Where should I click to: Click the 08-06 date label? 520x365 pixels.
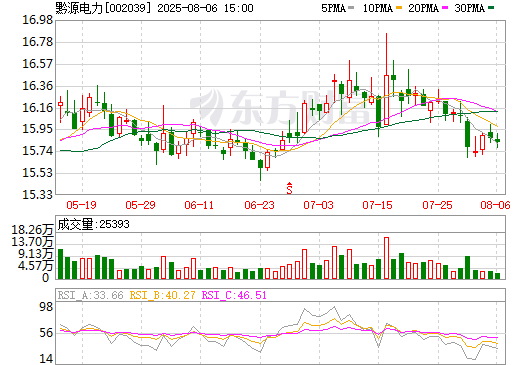pos(495,205)
